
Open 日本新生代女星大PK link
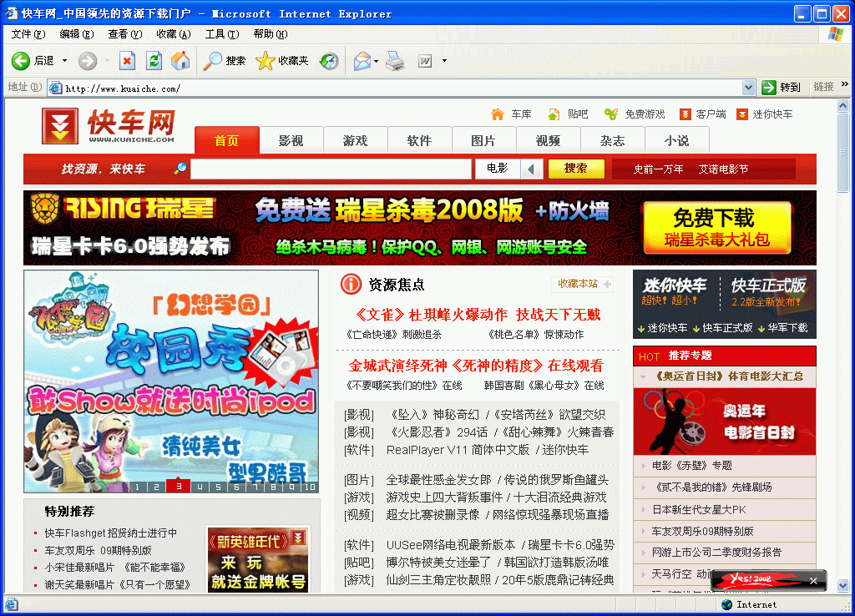(x=699, y=510)
